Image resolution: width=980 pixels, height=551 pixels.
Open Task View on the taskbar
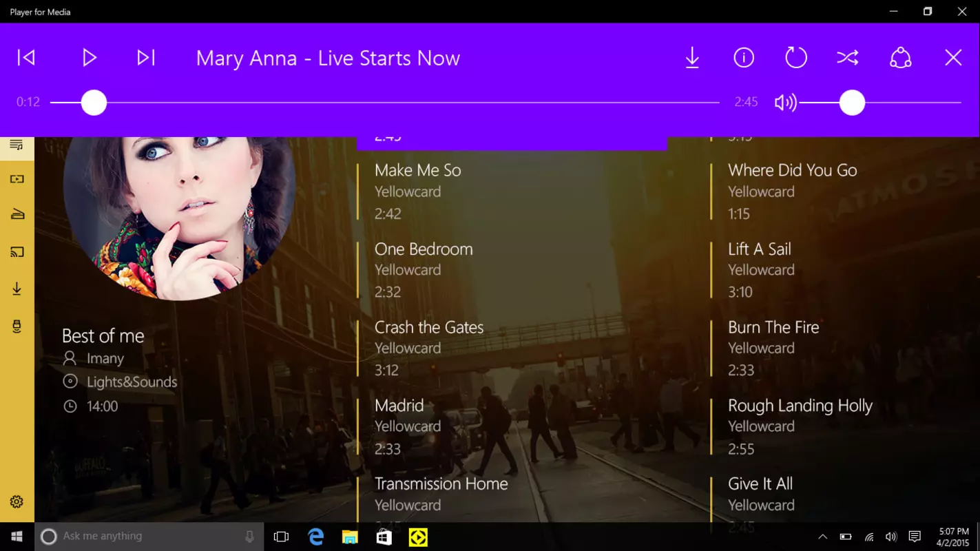tap(281, 537)
